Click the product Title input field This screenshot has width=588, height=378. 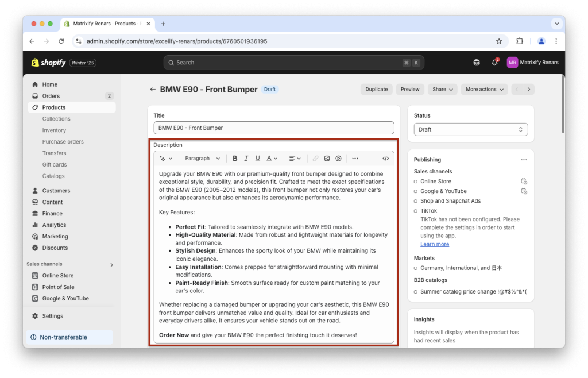click(x=274, y=128)
